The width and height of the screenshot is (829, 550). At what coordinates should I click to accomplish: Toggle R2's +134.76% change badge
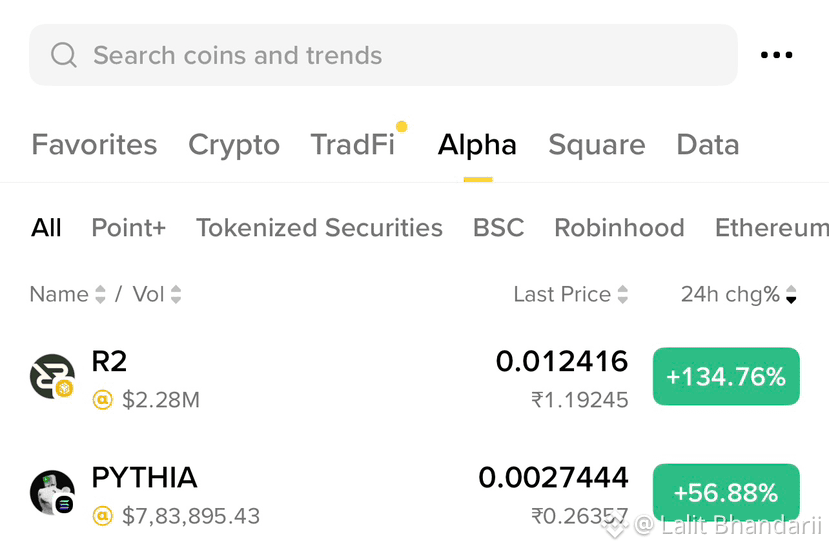point(726,377)
